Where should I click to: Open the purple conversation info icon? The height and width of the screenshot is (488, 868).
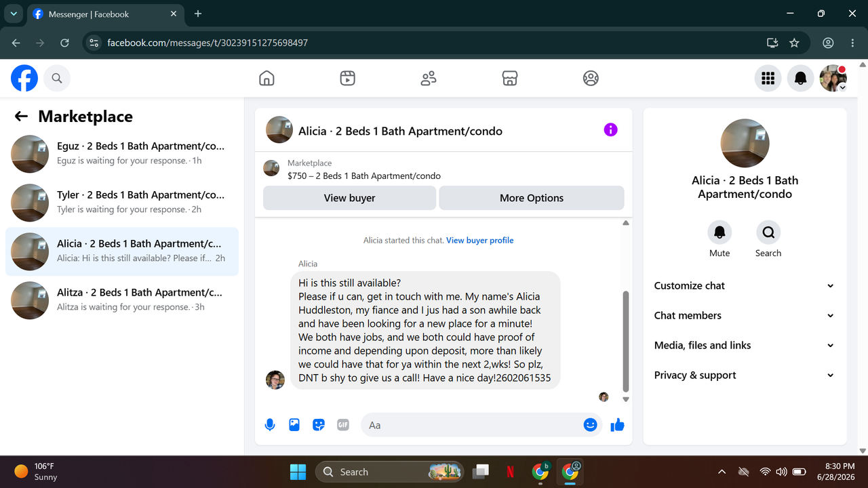tap(610, 129)
